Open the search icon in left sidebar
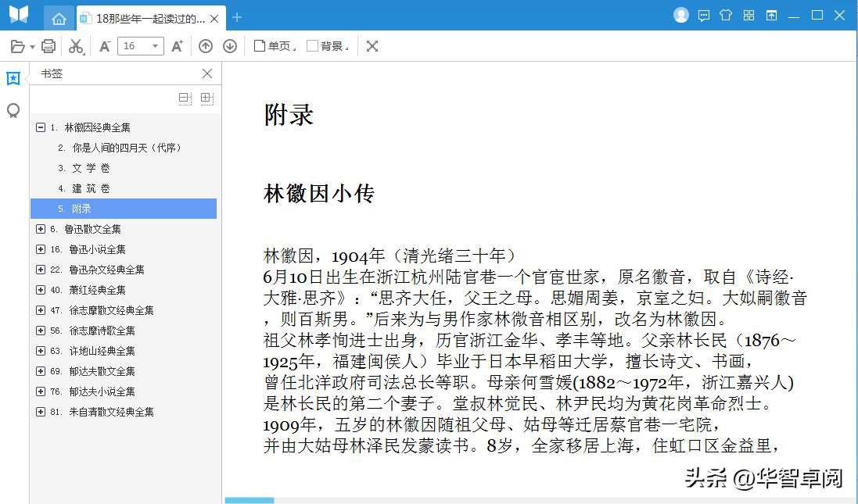Viewport: 858px width, 504px height. [13, 111]
